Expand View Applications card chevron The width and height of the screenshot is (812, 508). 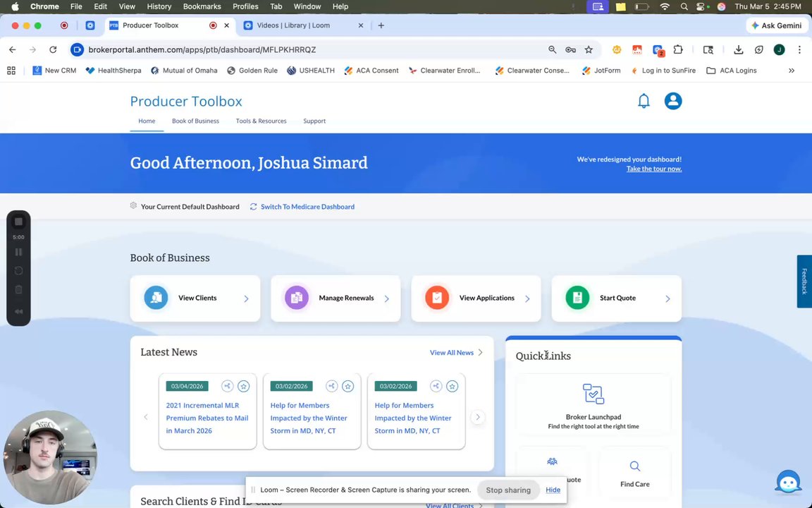point(527,298)
